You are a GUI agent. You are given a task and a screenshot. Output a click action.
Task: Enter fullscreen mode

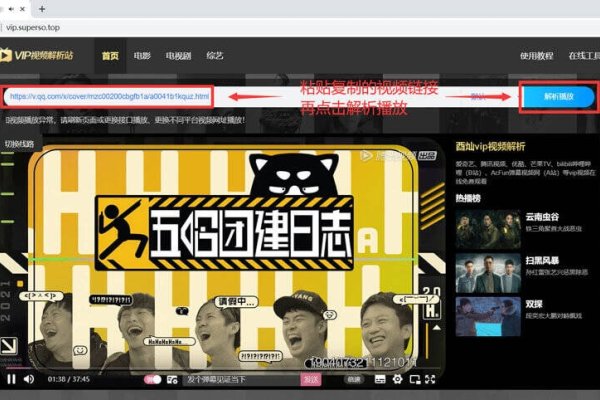(x=430, y=379)
